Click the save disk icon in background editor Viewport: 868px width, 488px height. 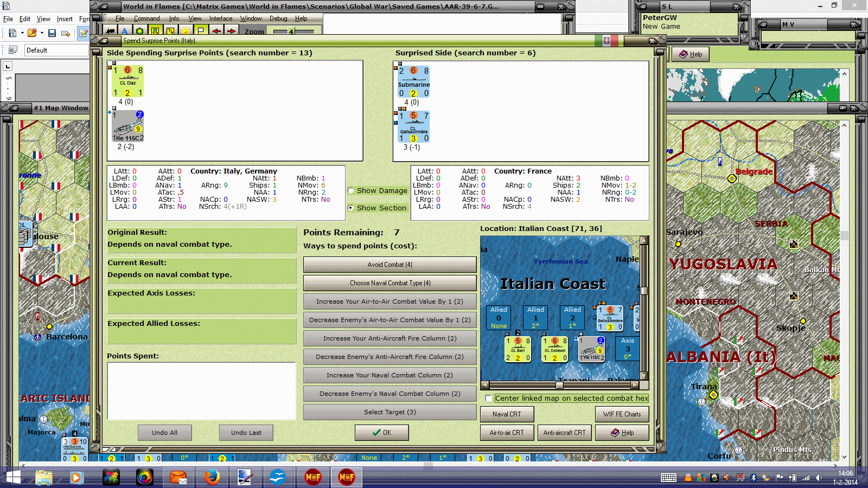click(x=52, y=33)
